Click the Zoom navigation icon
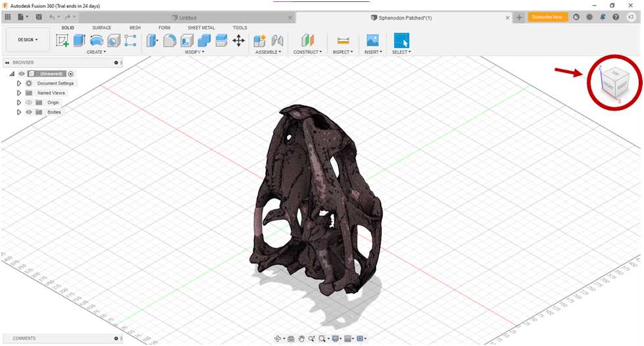Screen dimensions: 644x346 click(311, 339)
